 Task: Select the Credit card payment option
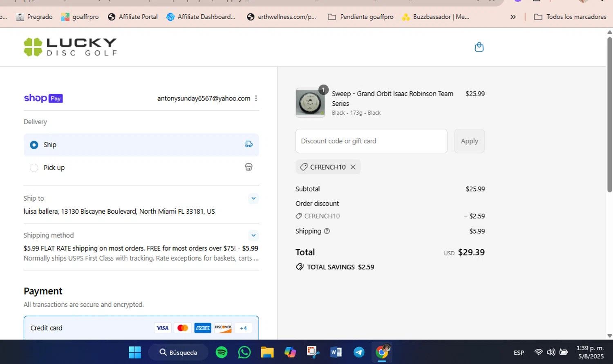[x=141, y=328]
